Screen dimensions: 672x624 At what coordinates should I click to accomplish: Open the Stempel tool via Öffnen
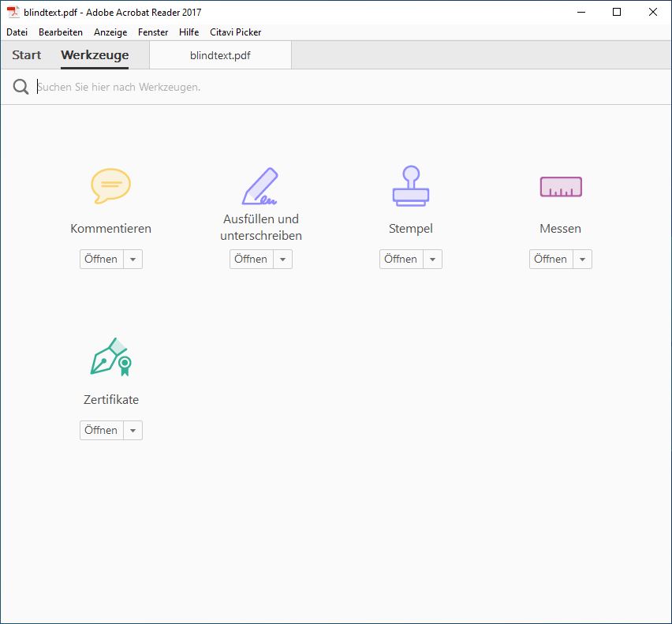(x=401, y=260)
